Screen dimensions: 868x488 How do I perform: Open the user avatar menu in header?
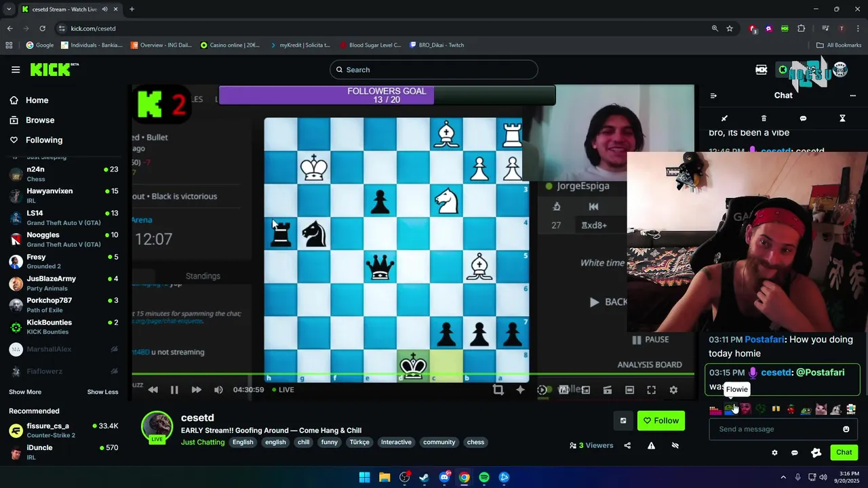tap(840, 69)
